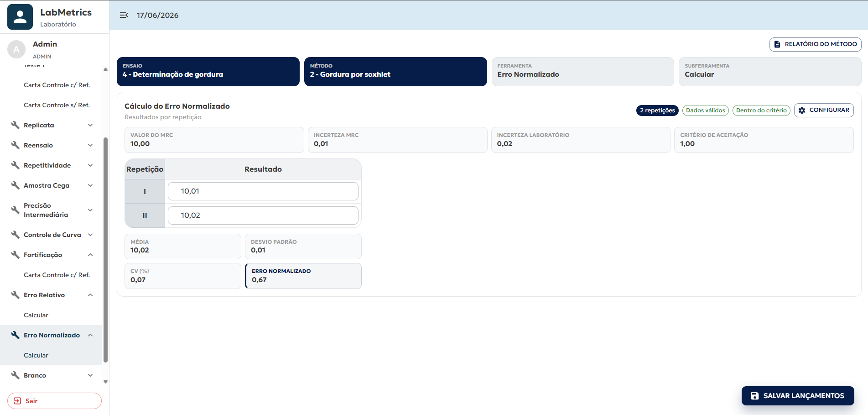Click the Replicata wrench icon
This screenshot has height=415, width=868.
15,125
